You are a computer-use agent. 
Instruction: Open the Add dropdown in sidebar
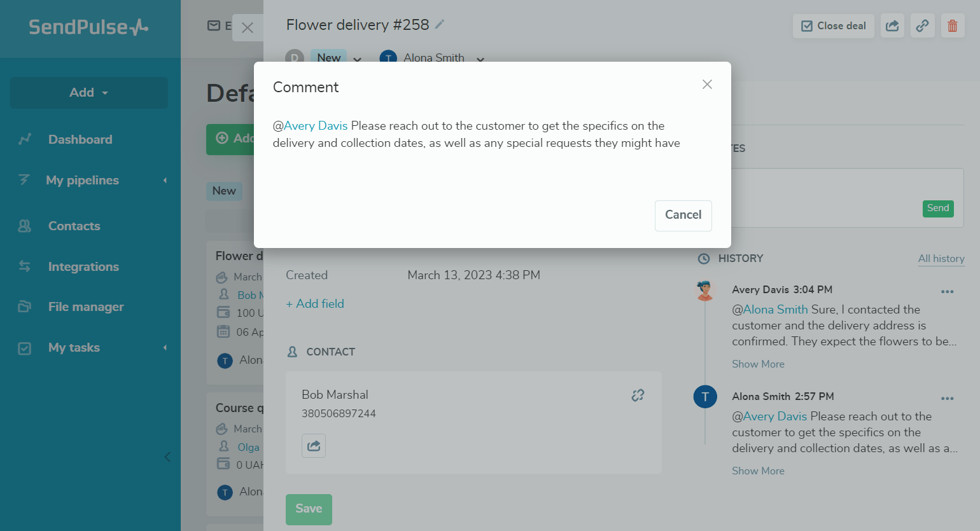pyautogui.click(x=89, y=93)
